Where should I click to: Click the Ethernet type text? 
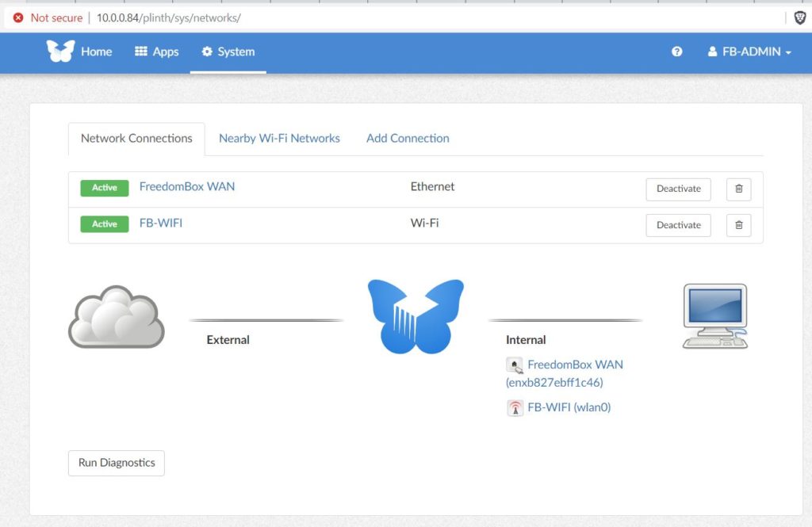432,187
